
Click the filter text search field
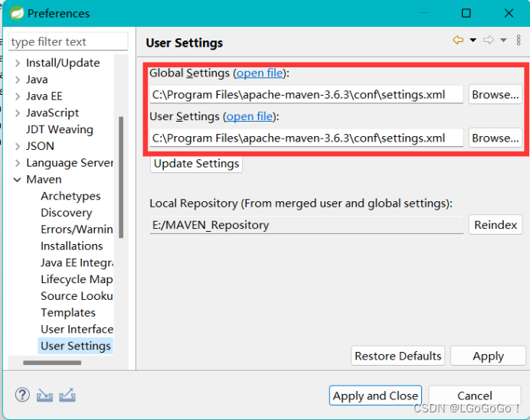click(x=67, y=42)
